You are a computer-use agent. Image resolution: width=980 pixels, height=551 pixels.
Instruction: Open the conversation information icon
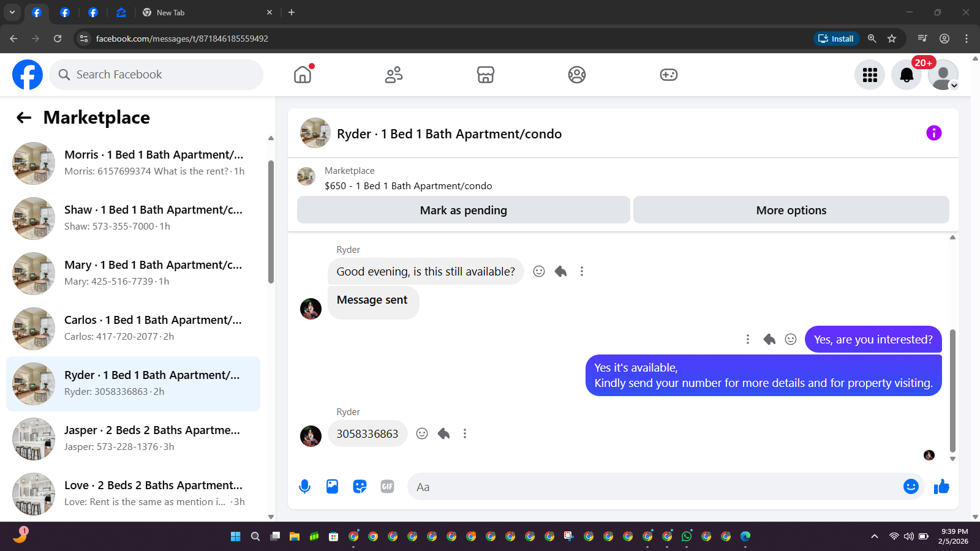click(x=933, y=133)
